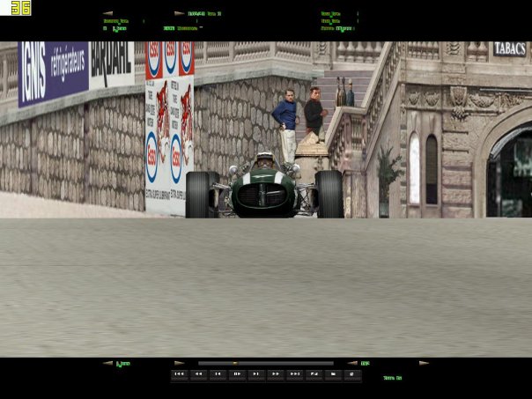Click right arrow of bottom-left selector
Image resolution: width=532 pixels, height=399 pixels.
pyautogui.click(x=179, y=363)
